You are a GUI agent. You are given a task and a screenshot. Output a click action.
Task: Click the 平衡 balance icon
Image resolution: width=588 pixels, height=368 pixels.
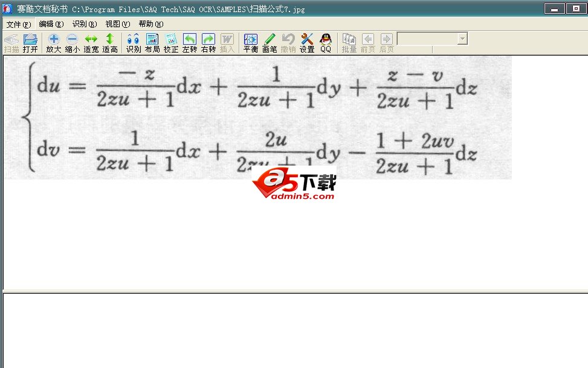(251, 43)
